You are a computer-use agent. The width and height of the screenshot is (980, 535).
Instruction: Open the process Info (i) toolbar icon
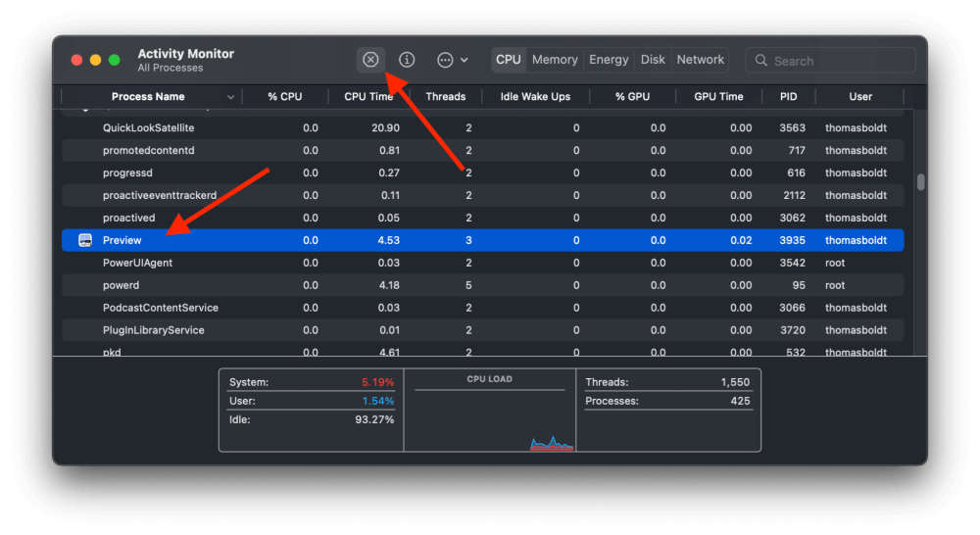pyautogui.click(x=407, y=60)
